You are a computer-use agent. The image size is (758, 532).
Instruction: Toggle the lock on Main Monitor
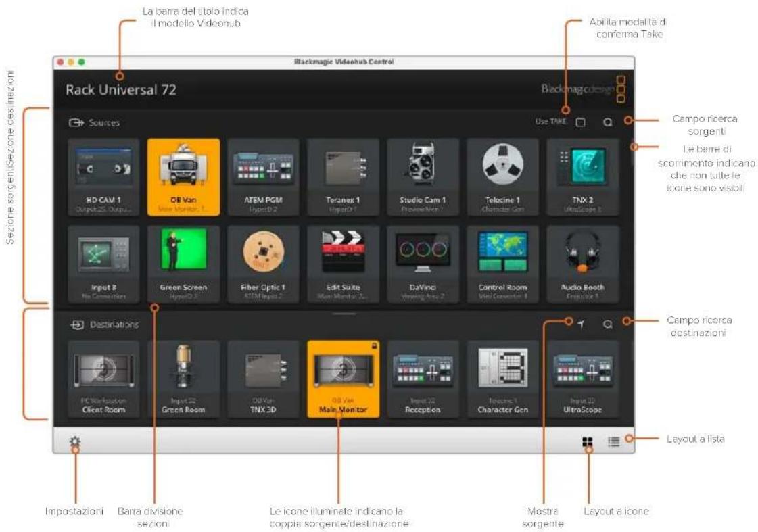(x=374, y=346)
